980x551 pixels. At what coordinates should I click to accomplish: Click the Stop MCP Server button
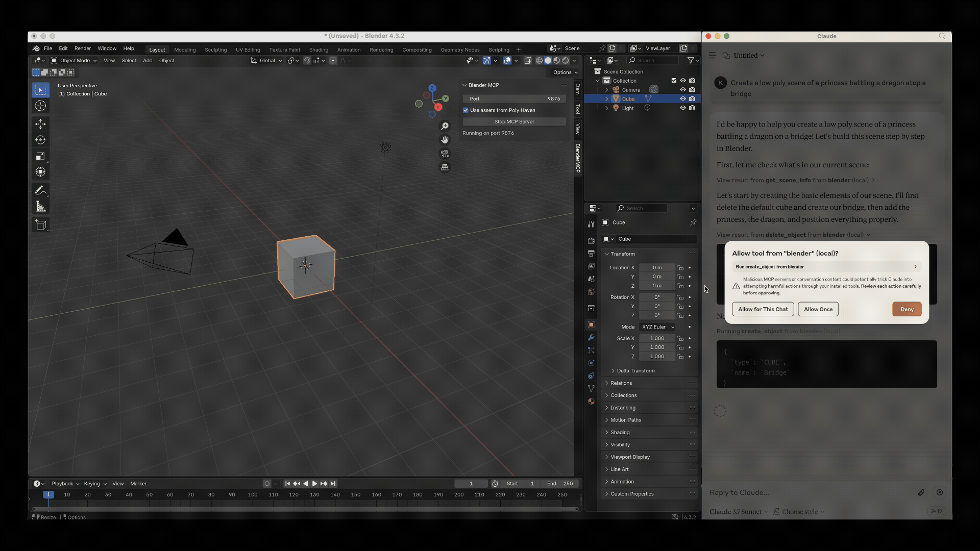(514, 121)
